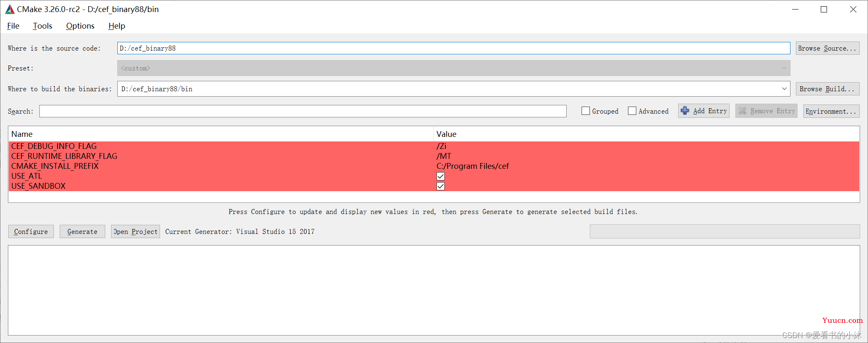
Task: Uncheck the USE_ATL value checkbox
Action: coord(441,176)
